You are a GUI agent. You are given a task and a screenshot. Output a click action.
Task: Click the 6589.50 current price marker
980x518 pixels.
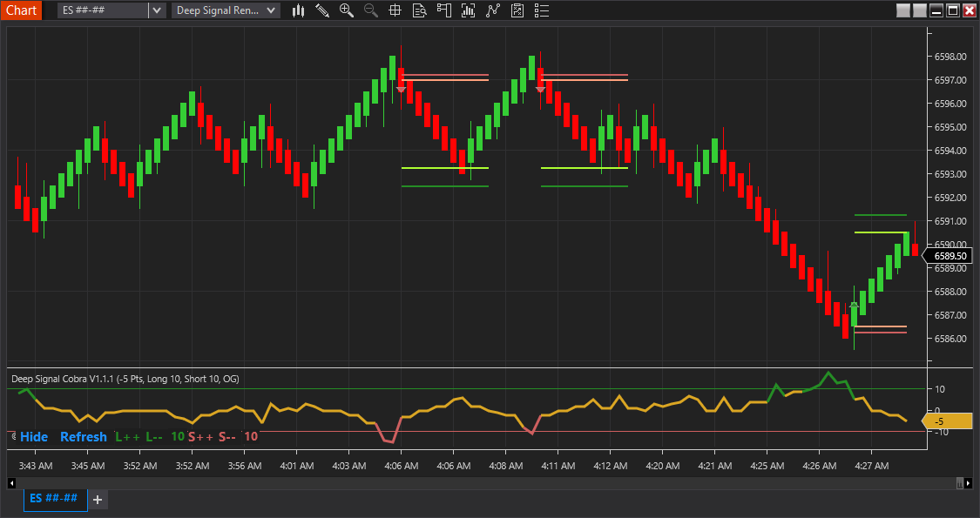tap(949, 256)
